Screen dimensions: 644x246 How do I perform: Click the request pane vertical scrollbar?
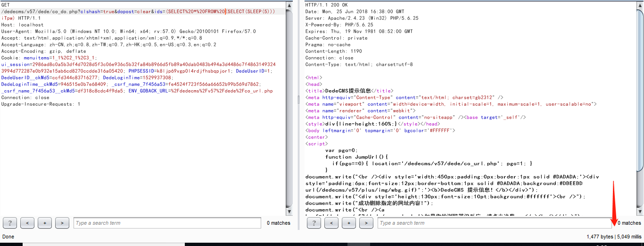tap(289, 109)
